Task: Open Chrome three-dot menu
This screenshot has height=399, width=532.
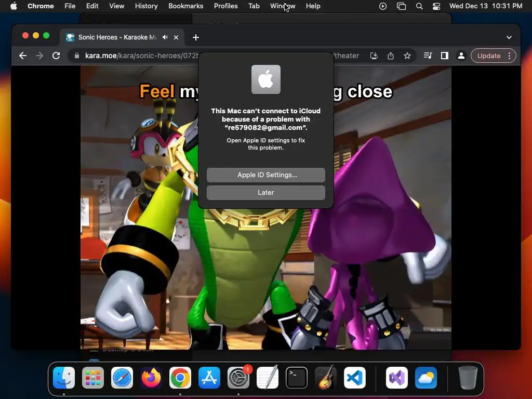Action: tap(509, 56)
